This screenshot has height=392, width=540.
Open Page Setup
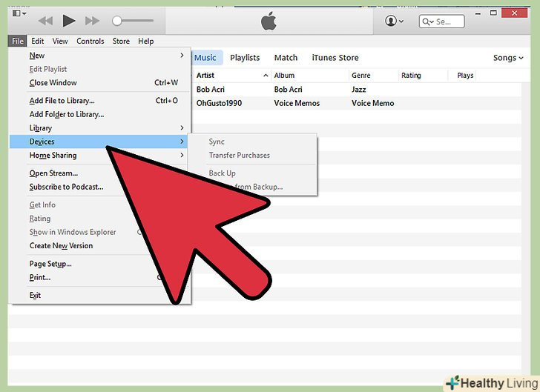click(50, 264)
